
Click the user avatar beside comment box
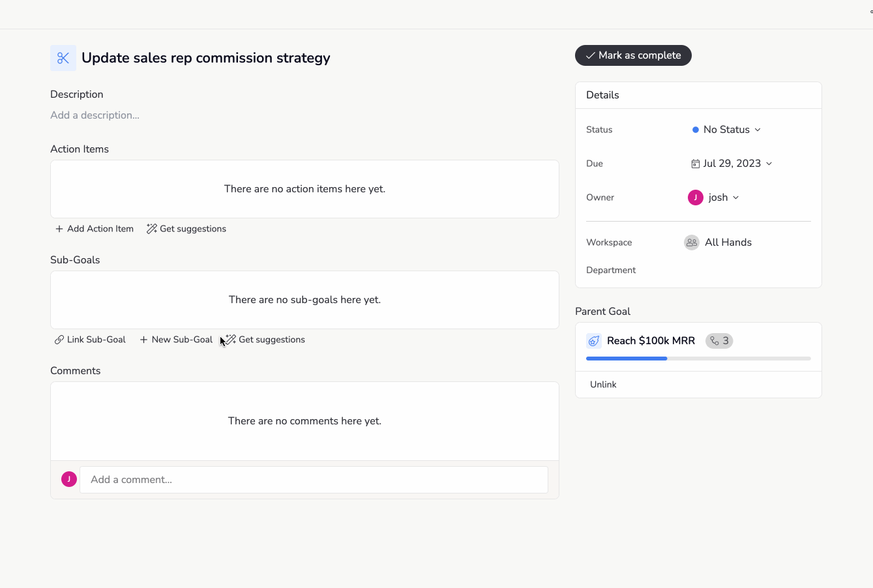click(x=69, y=480)
